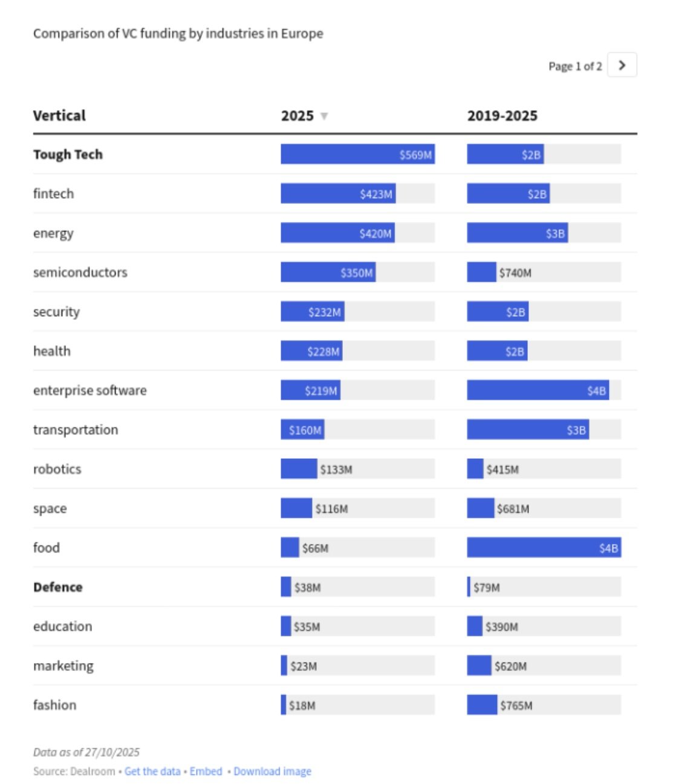Click the enterprise software $4B bar
699x784 pixels.
pyautogui.click(x=537, y=390)
